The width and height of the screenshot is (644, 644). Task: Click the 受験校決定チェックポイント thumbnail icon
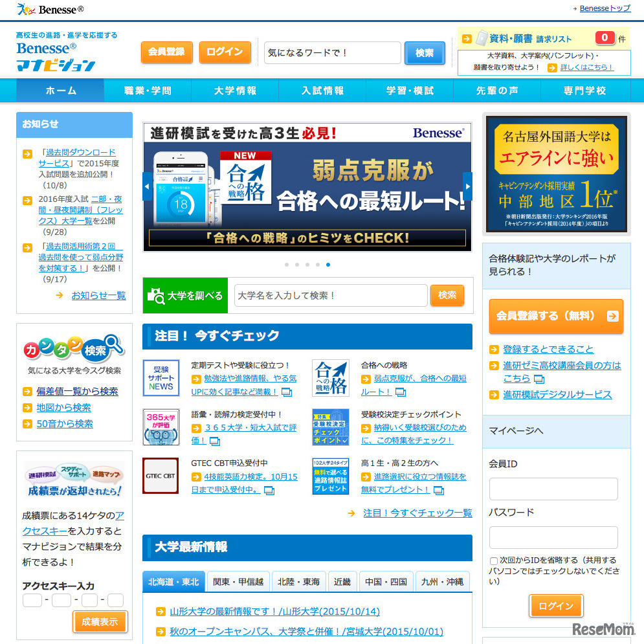(331, 427)
